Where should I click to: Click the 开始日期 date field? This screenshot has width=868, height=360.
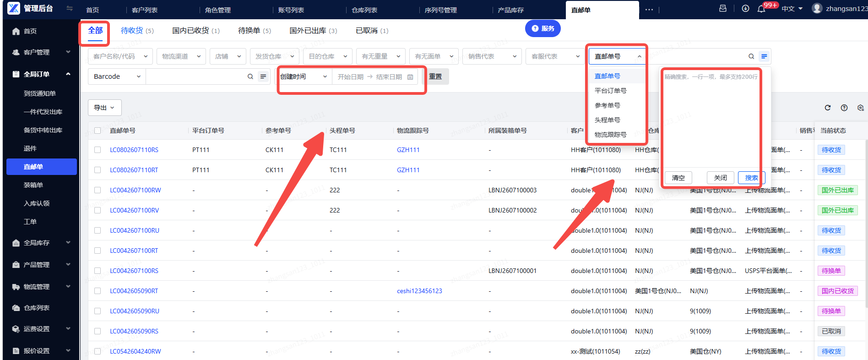pos(350,77)
